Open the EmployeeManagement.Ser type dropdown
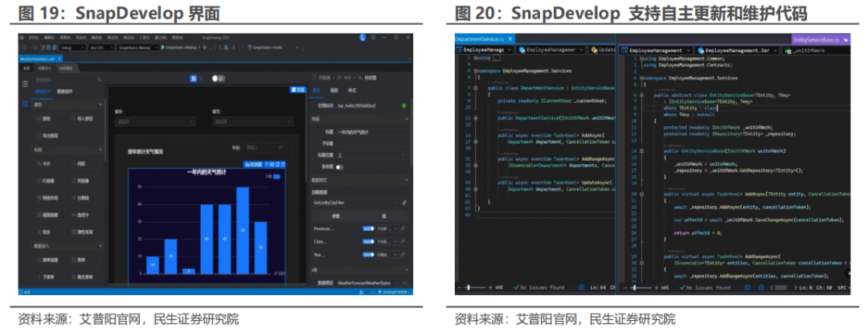Screen dimensions: 868x333 tap(737, 51)
